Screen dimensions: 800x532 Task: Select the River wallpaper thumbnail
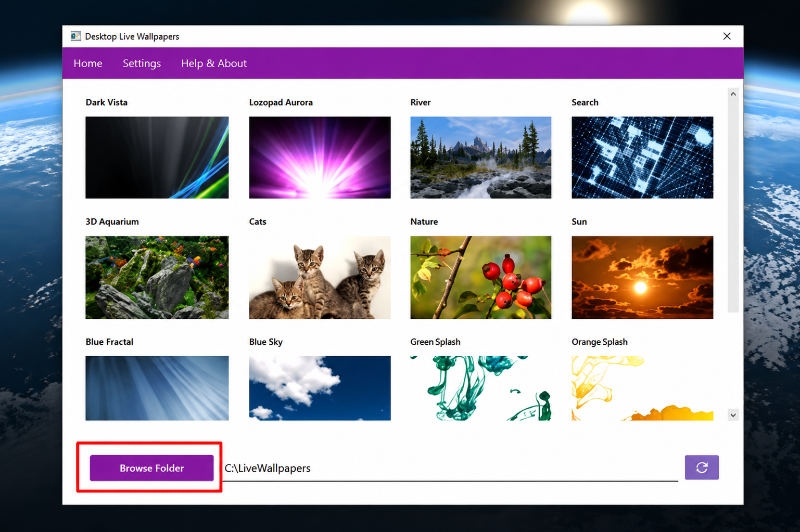click(481, 158)
